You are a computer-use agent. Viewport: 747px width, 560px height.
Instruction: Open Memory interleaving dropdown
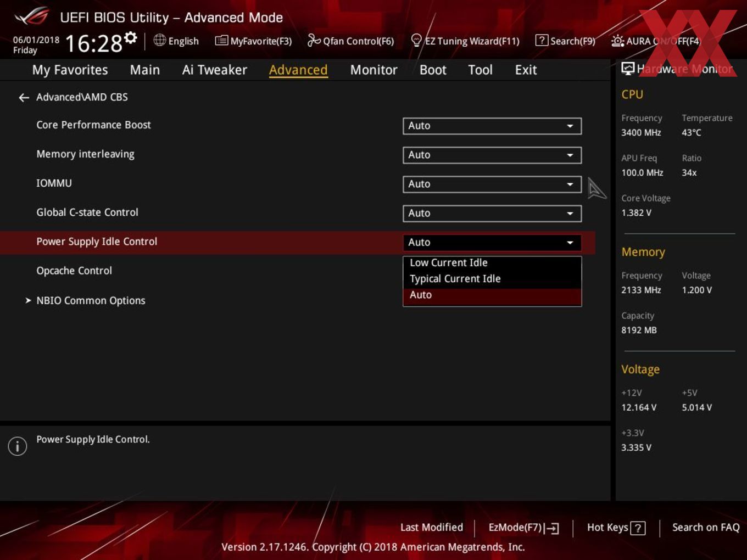492,155
